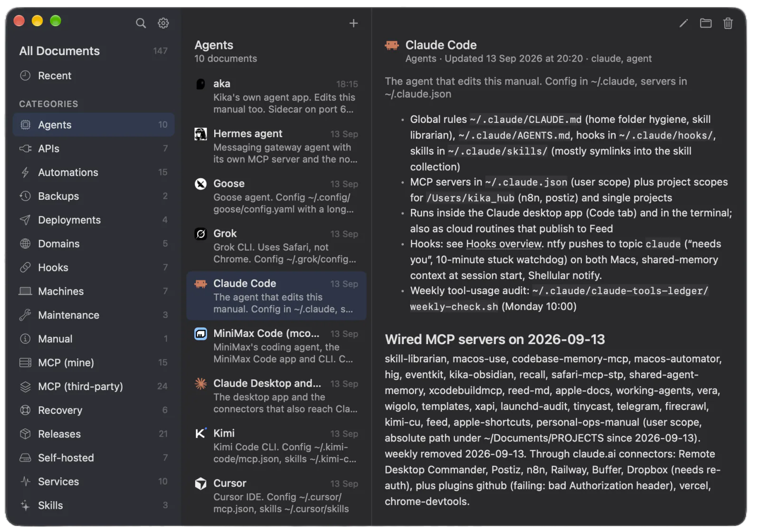
Task: Click the Hooks link icon
Action: [25, 267]
